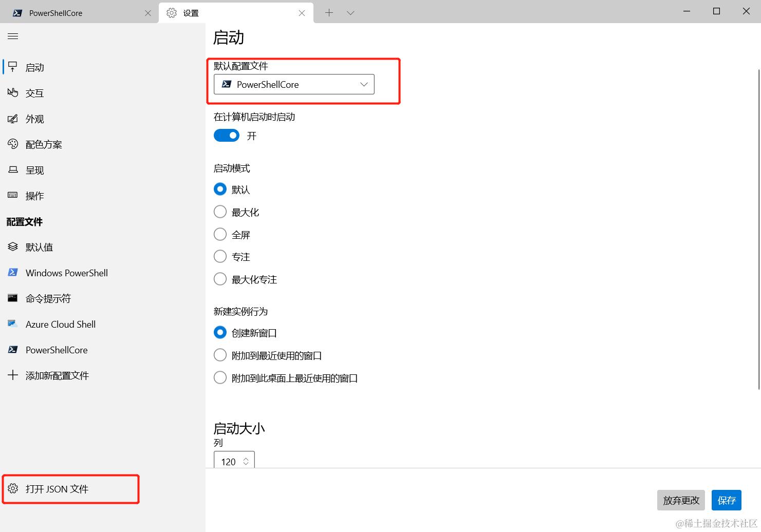761x532 pixels.
Task: Open 操作 settings page
Action: pyautogui.click(x=103, y=196)
